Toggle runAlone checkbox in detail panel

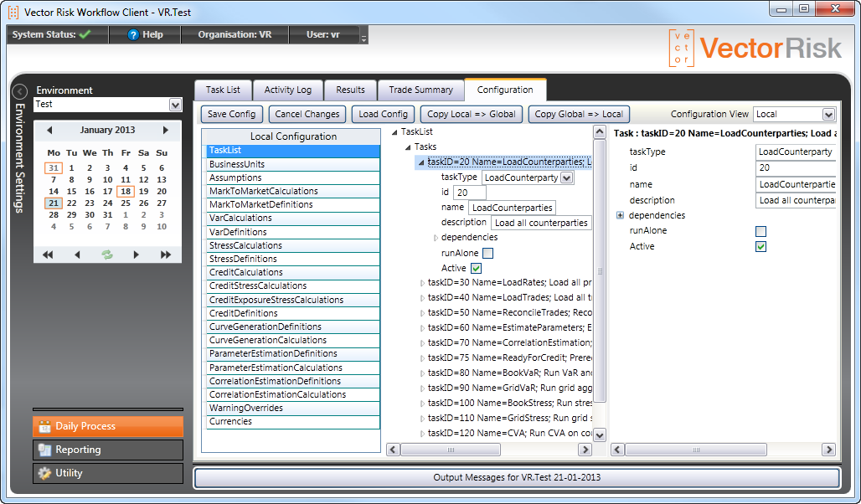coord(760,231)
